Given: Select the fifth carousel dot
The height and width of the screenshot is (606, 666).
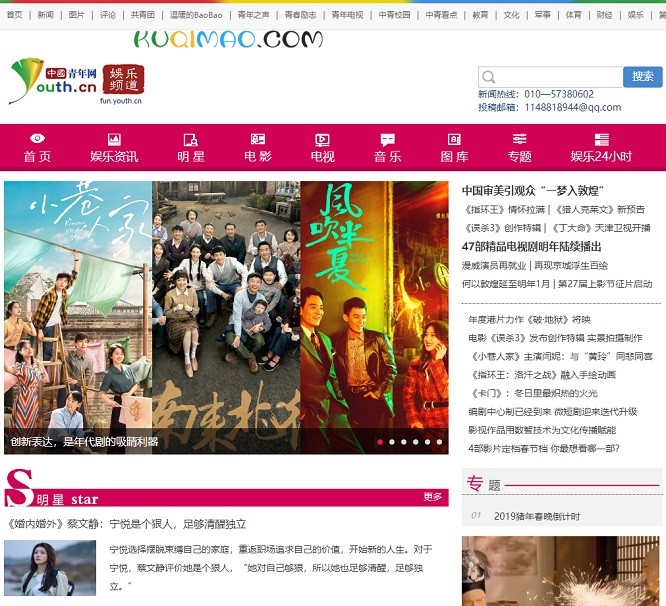Looking at the screenshot, I should pos(427,442).
